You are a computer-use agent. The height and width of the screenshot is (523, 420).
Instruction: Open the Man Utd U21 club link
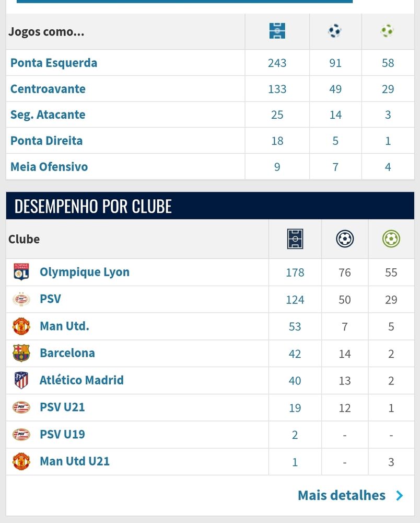[75, 461]
